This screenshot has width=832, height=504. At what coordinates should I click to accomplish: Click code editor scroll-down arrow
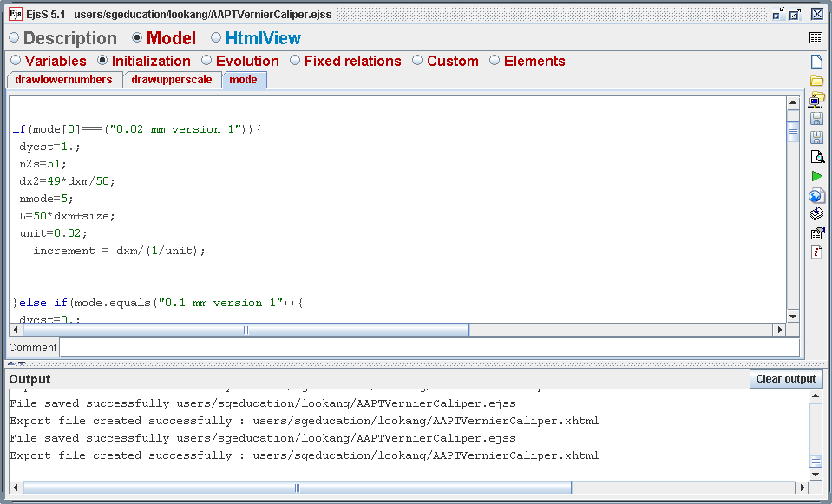point(793,317)
